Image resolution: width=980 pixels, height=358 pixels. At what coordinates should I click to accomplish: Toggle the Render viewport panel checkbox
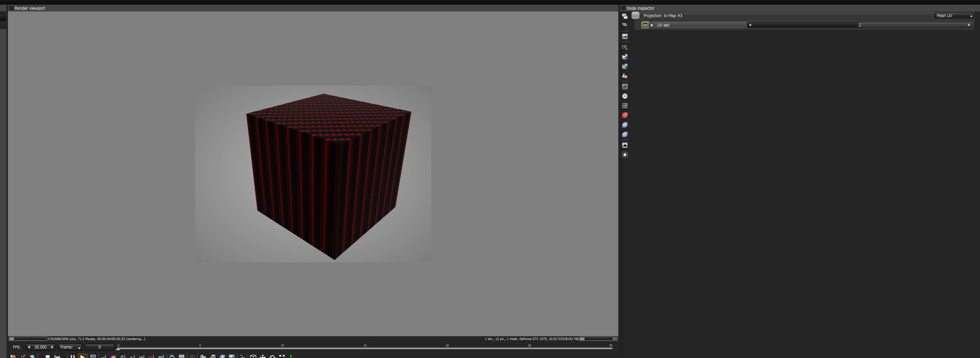coord(12,8)
